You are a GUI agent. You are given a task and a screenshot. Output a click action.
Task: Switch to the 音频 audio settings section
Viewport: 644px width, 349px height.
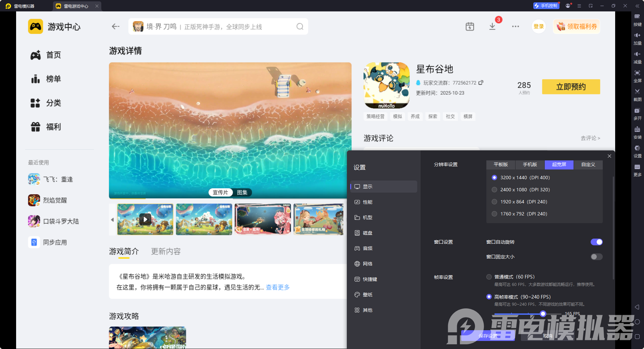pyautogui.click(x=368, y=248)
